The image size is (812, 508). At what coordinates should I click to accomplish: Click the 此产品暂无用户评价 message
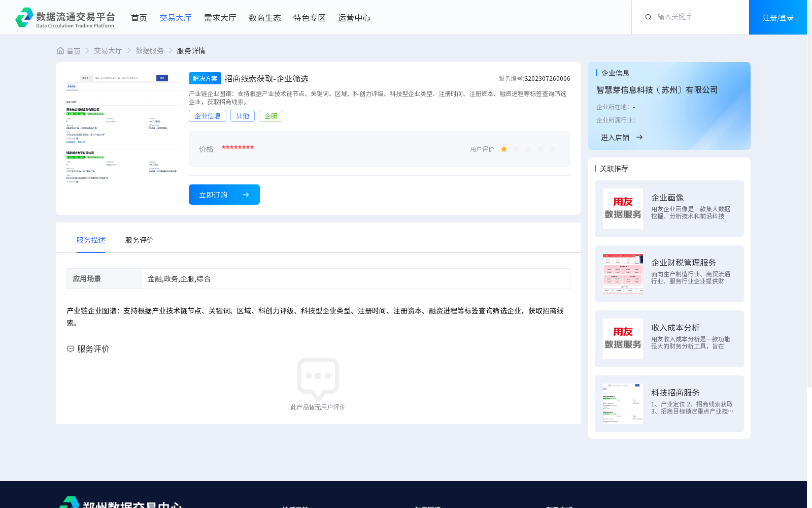tap(318, 407)
